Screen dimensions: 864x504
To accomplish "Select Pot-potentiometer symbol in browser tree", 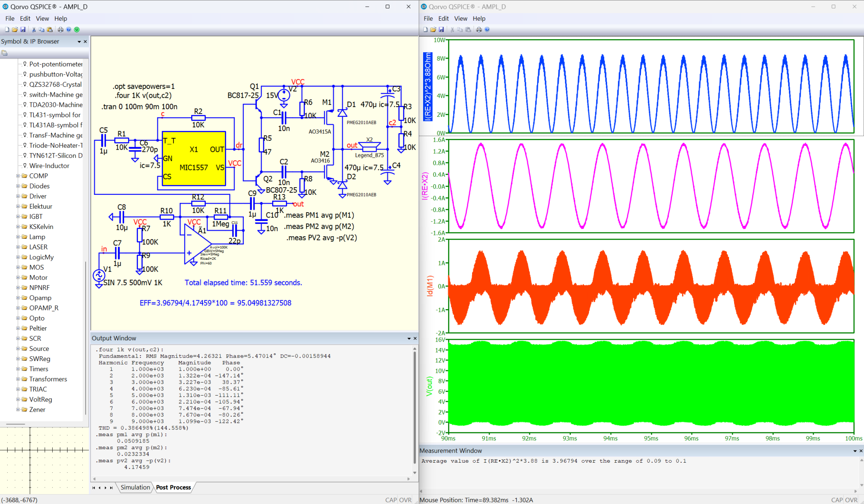I will [56, 64].
